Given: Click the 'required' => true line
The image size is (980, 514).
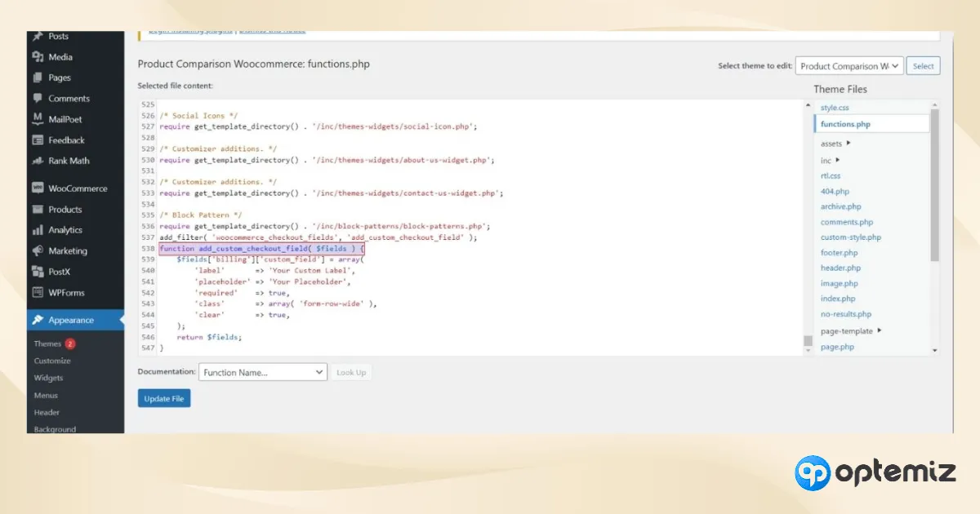Looking at the screenshot, I should (x=242, y=292).
